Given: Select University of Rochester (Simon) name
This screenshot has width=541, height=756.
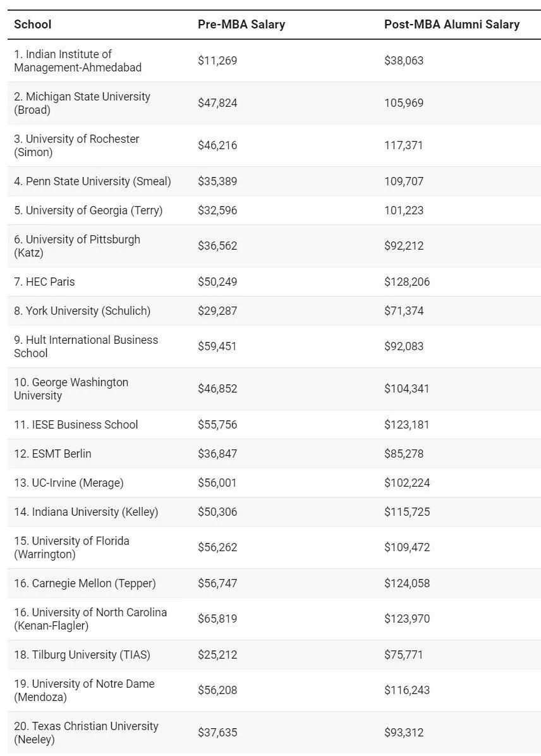Looking at the screenshot, I should (x=76, y=145).
